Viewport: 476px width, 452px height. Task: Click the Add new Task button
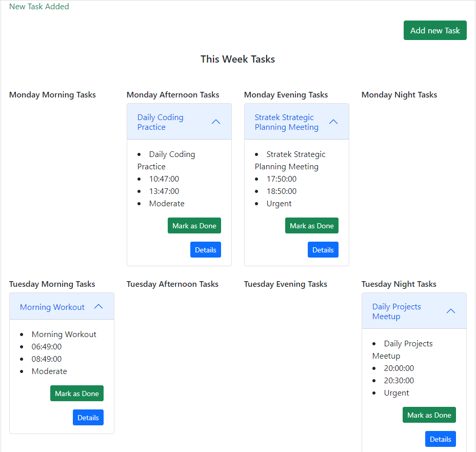435,30
